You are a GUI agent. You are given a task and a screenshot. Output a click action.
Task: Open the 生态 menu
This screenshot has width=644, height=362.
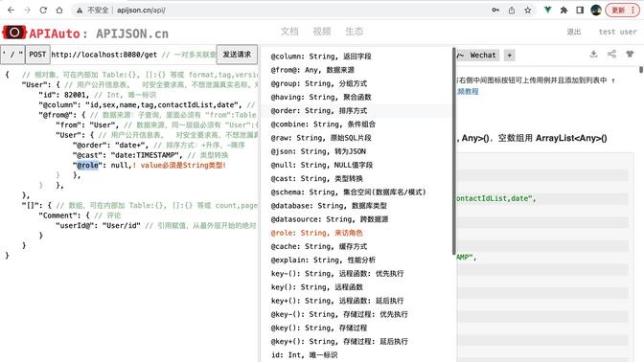tap(354, 32)
